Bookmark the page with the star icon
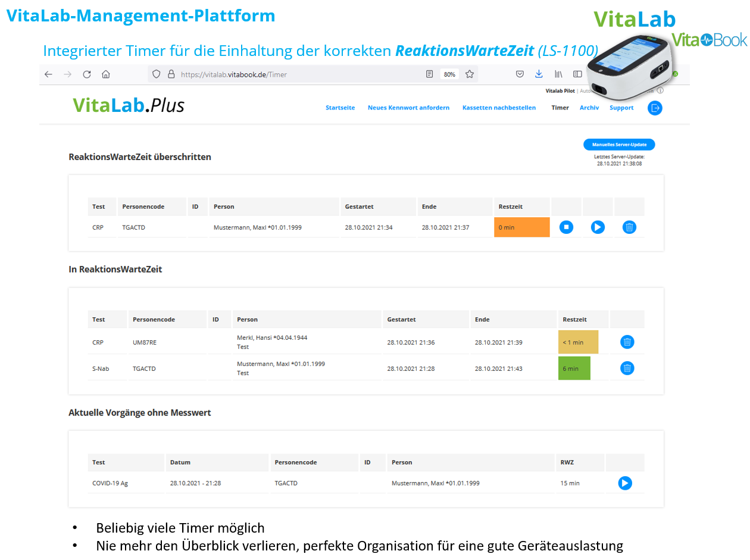 tap(470, 74)
